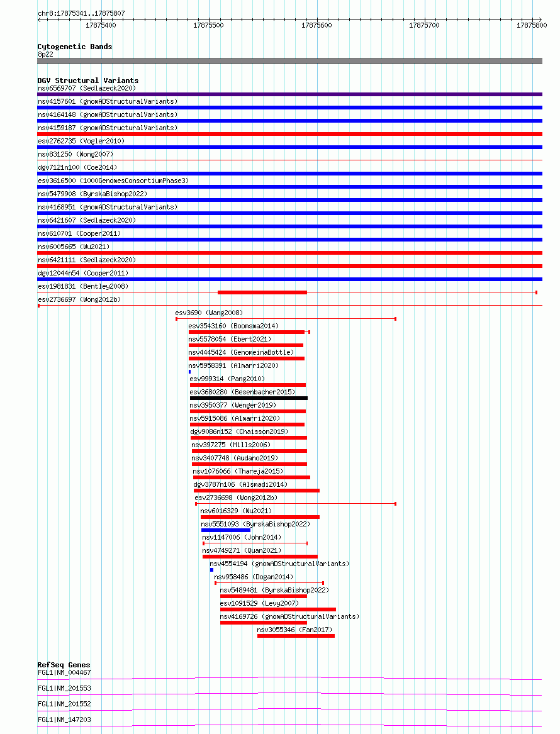Select esv2736697 (Wong2012b) variant label
This screenshot has height=734, width=560.
click(79, 299)
